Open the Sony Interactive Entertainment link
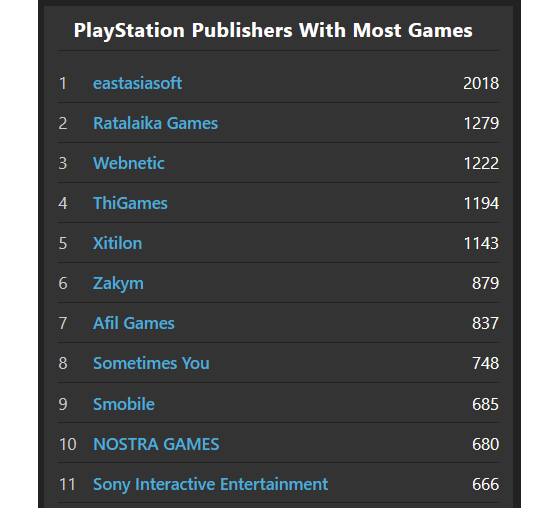This screenshot has height=508, width=559. pos(210,484)
